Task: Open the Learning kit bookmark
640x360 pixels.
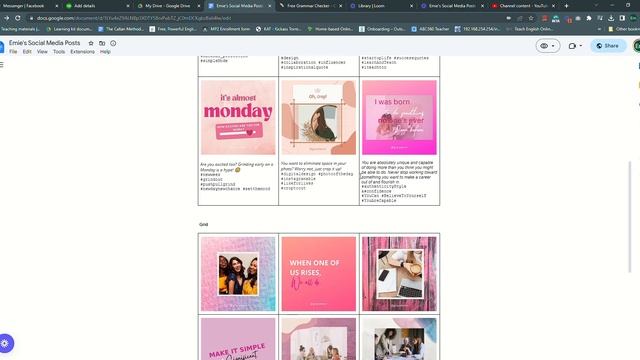Action: point(69,29)
